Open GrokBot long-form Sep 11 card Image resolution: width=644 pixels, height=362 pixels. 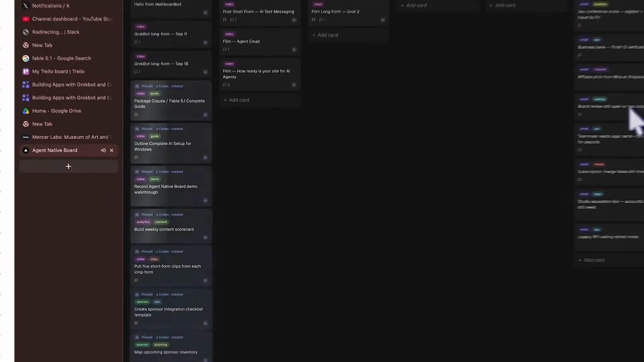tap(171, 34)
